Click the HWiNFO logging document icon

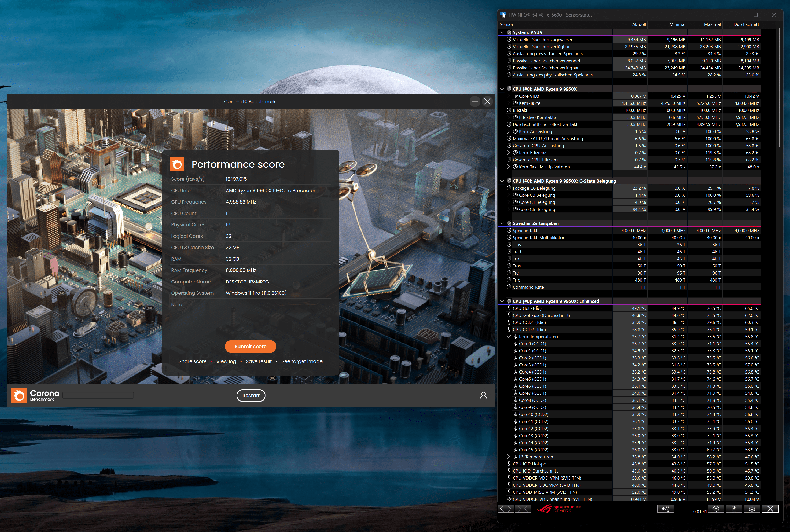[734, 509]
